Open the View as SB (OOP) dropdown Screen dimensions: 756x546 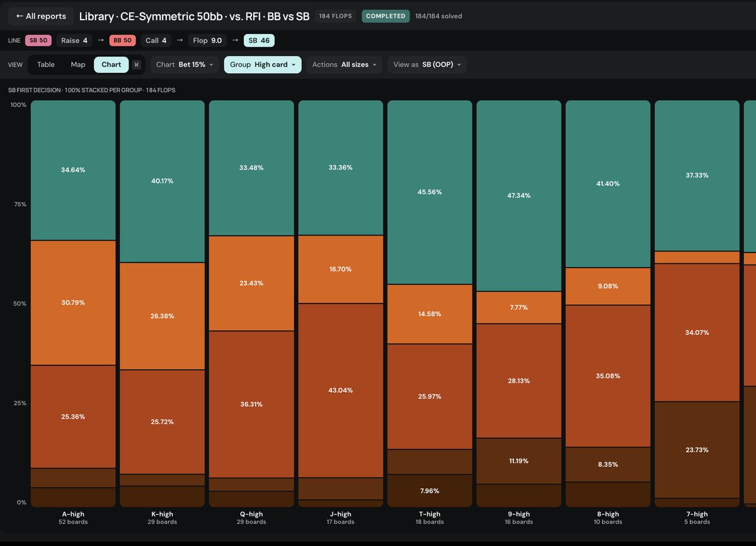coord(427,65)
